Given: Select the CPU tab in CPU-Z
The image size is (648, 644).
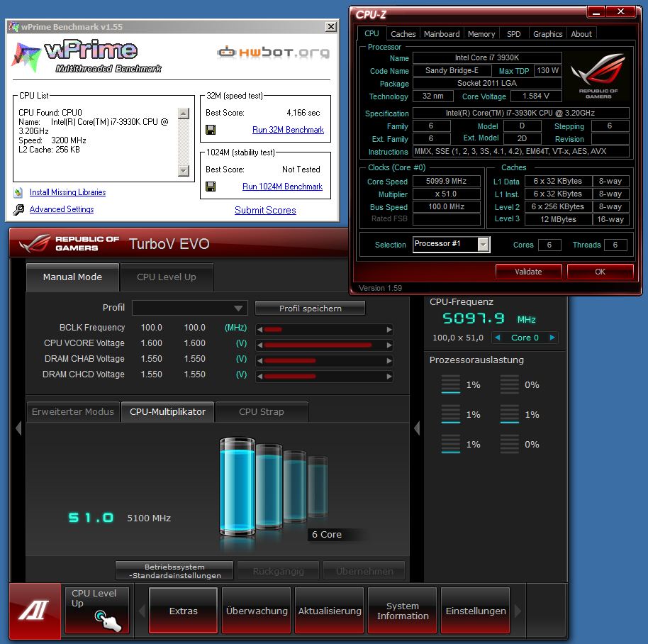Looking at the screenshot, I should point(372,33).
